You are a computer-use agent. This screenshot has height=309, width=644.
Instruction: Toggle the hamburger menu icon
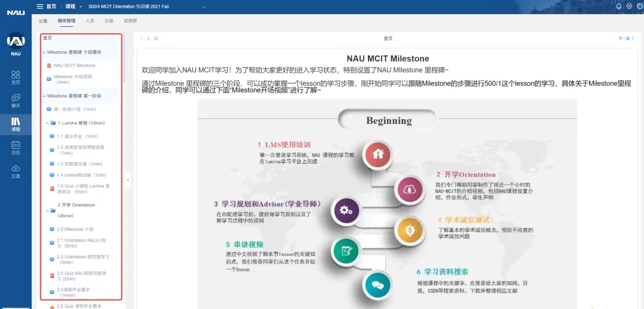pyautogui.click(x=40, y=7)
